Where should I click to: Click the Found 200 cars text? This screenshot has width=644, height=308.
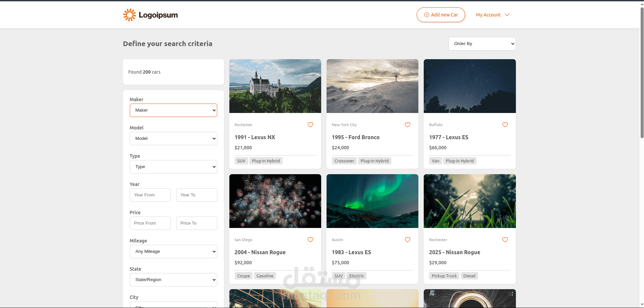coord(144,72)
